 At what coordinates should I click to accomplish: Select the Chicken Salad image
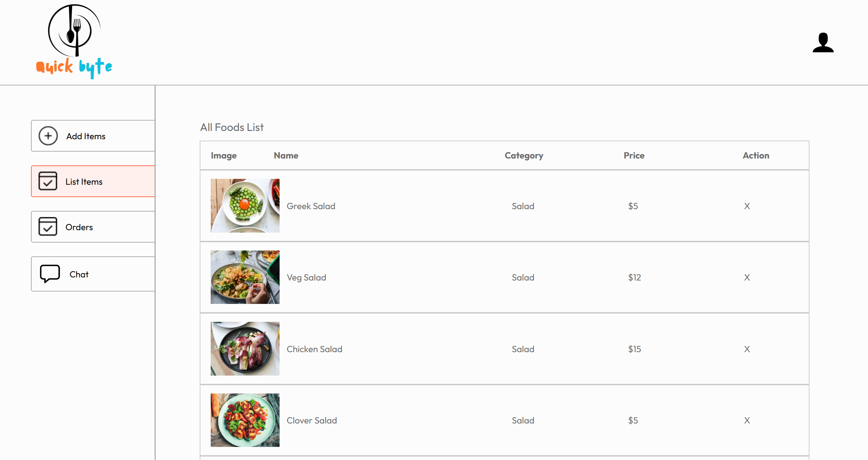pos(245,349)
